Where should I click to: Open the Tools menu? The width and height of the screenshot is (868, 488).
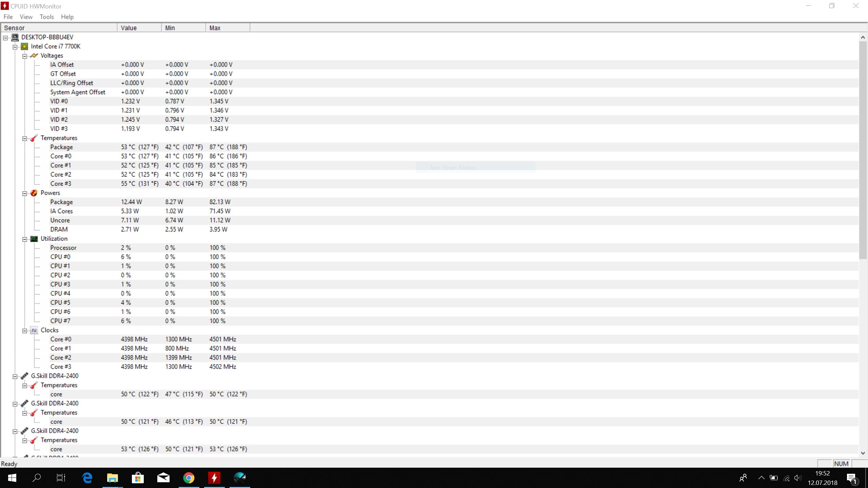(46, 17)
